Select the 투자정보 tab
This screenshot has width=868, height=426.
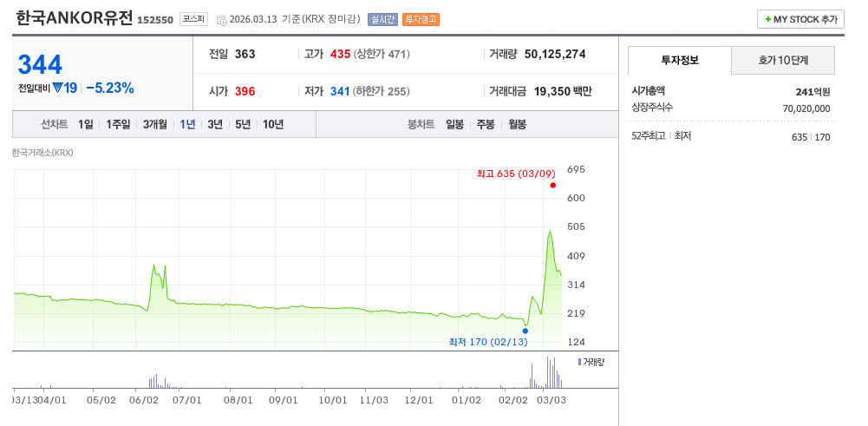(680, 61)
